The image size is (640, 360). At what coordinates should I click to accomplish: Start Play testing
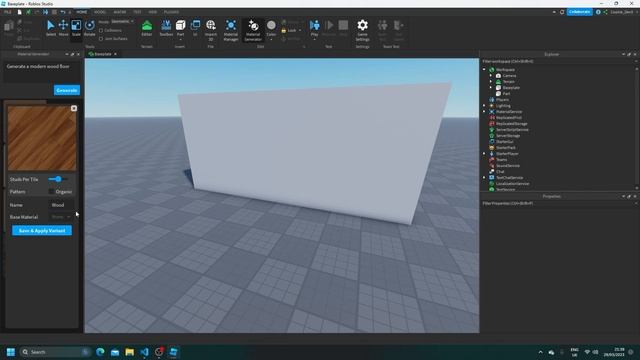click(x=314, y=28)
